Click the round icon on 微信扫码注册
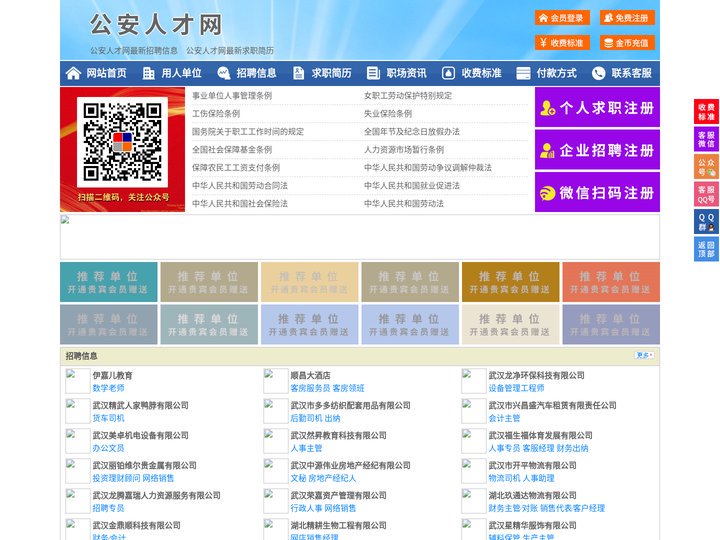The image size is (720, 540). click(547, 193)
